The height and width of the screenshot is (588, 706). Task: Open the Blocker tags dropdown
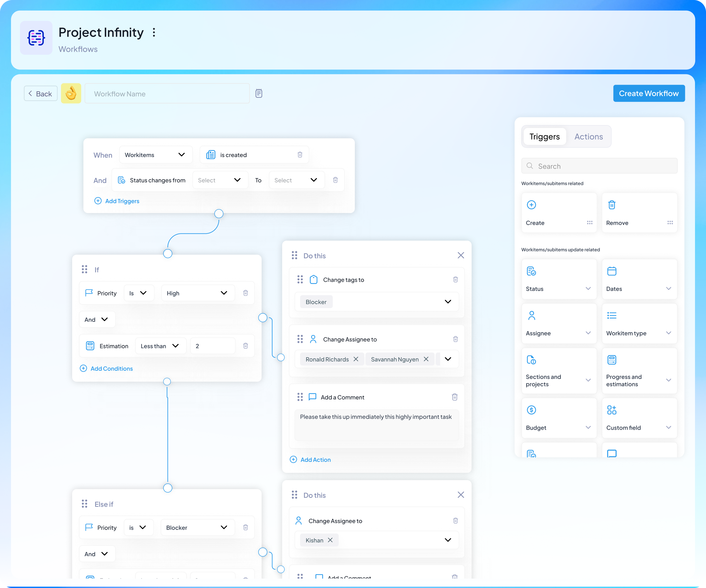(377, 302)
